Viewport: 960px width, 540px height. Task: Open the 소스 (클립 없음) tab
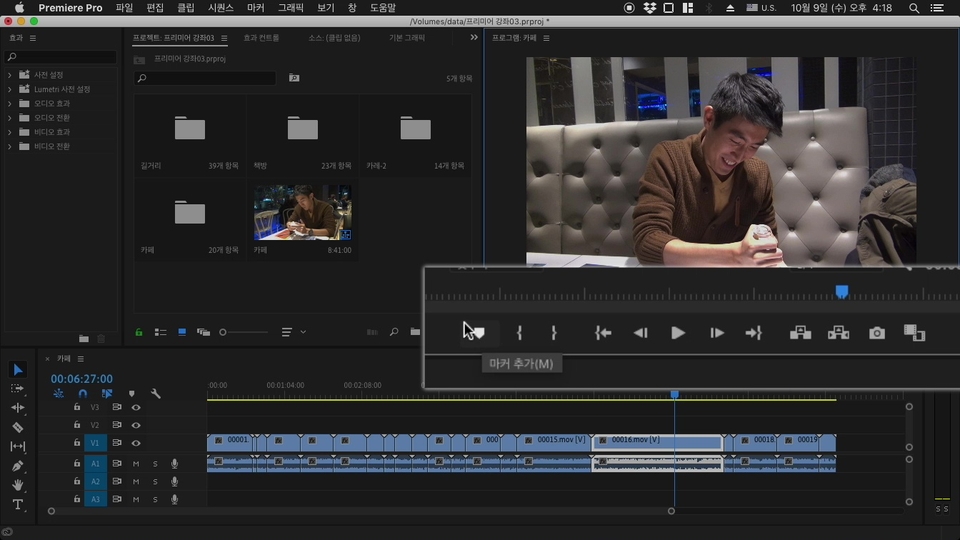334,38
